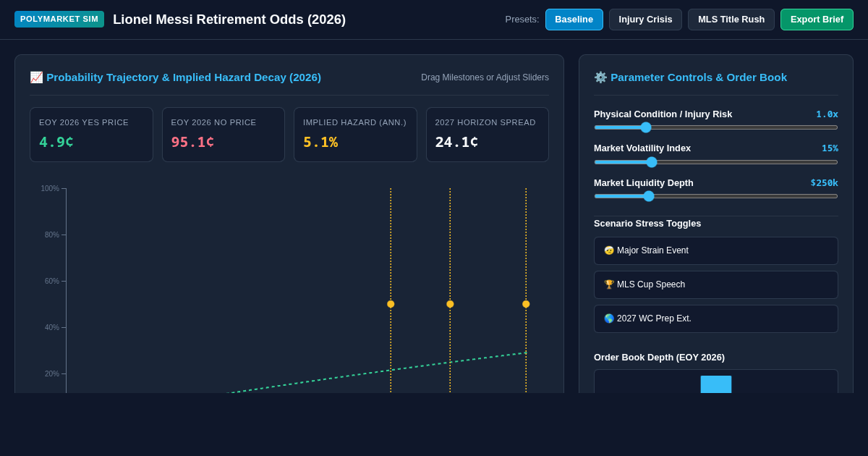
Task: Click the 5.1% implied hazard value
Action: pos(320,142)
